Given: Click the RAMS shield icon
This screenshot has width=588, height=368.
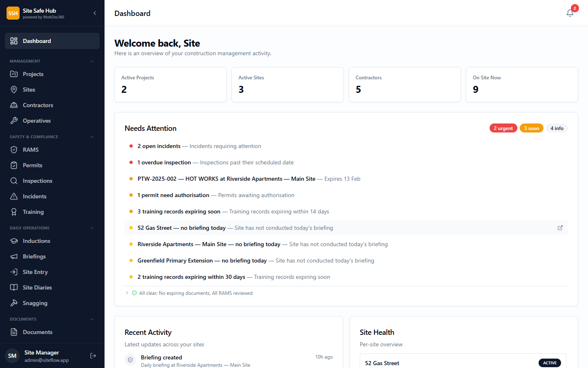Looking at the screenshot, I should tap(14, 150).
